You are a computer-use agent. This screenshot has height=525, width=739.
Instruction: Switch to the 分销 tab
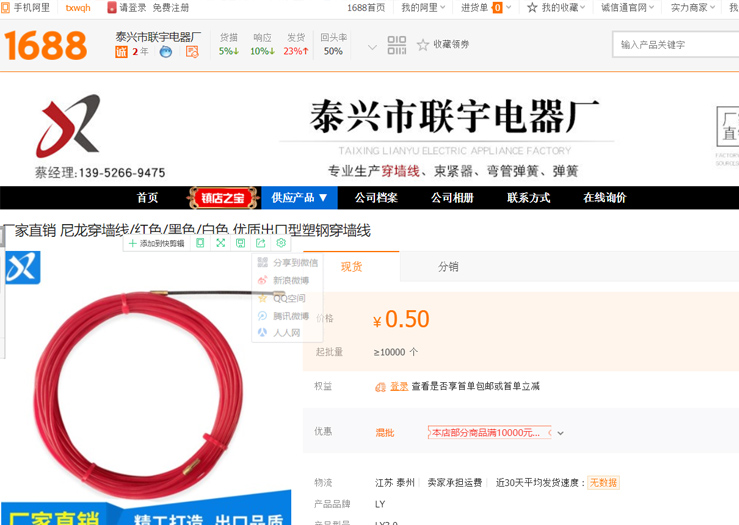pos(448,267)
